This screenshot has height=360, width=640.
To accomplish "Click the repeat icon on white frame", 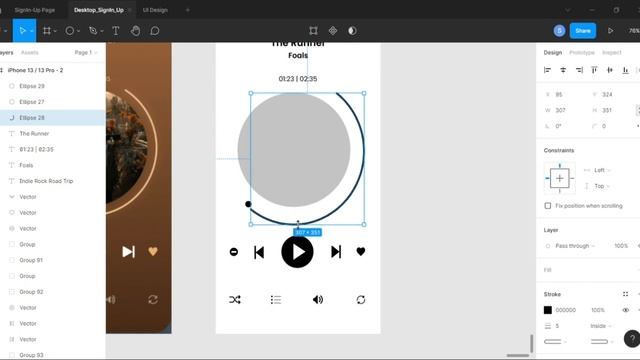I will [x=361, y=300].
